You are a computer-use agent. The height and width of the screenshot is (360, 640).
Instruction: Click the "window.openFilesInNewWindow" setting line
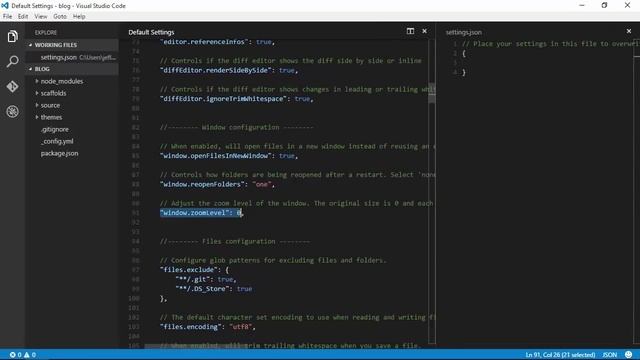229,156
